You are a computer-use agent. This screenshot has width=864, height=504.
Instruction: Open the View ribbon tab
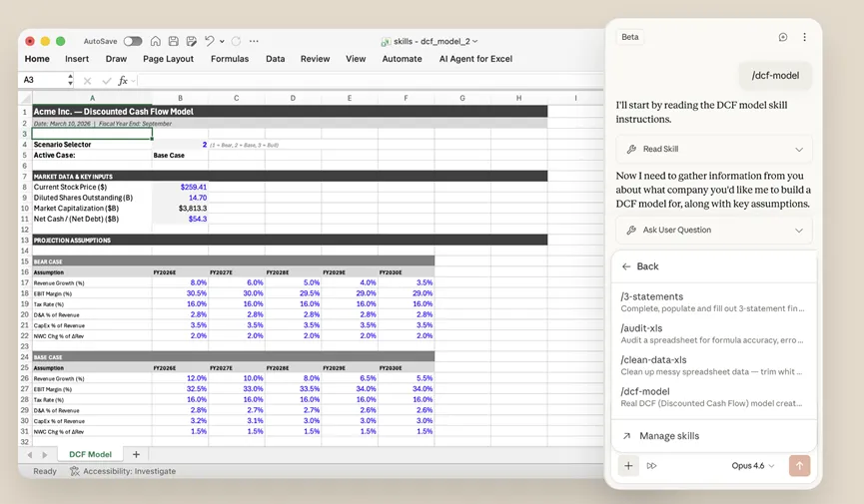(356, 59)
